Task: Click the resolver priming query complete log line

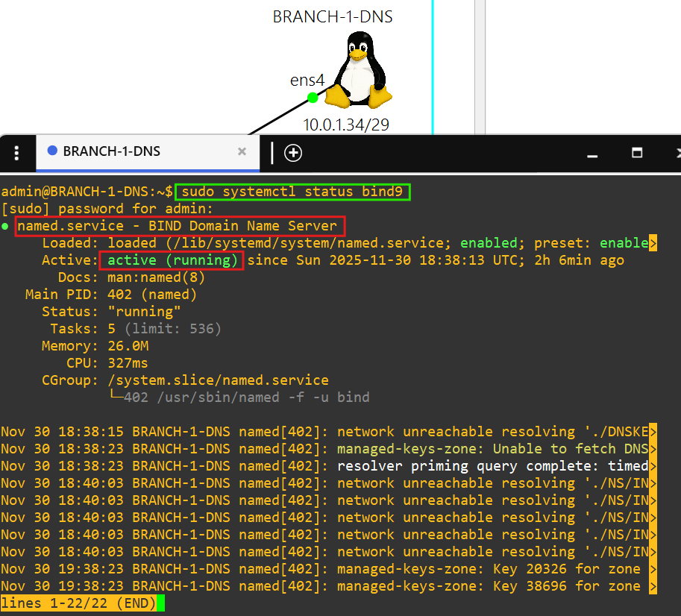Action: coord(492,466)
